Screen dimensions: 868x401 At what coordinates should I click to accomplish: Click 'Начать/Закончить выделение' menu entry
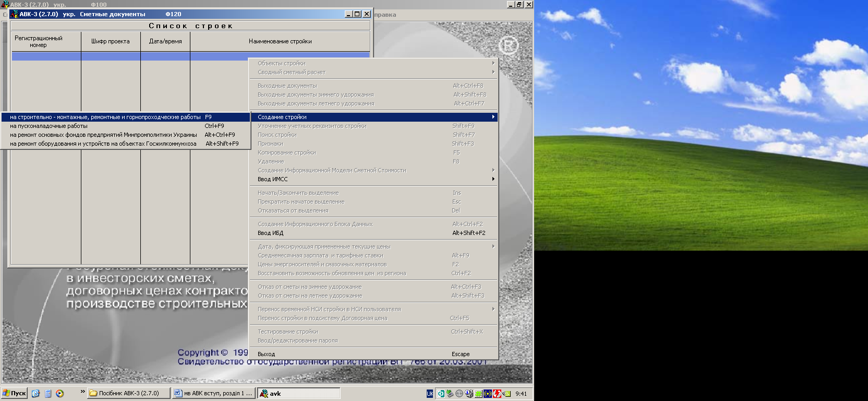373,193
